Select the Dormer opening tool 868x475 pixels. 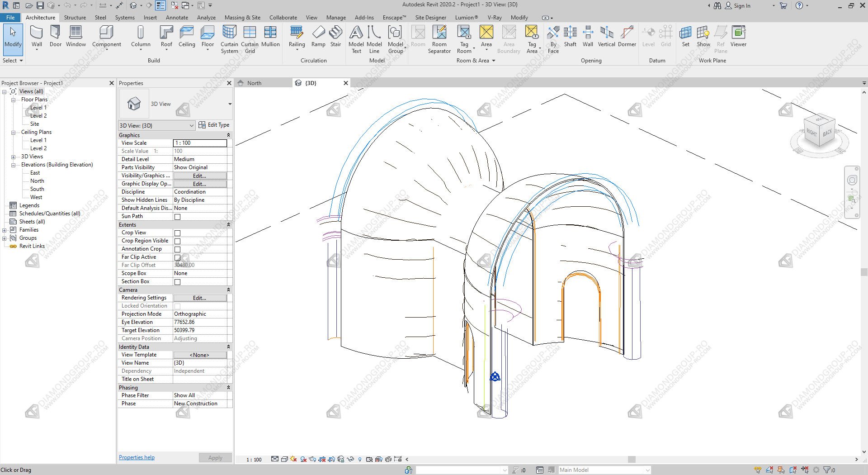pyautogui.click(x=627, y=37)
